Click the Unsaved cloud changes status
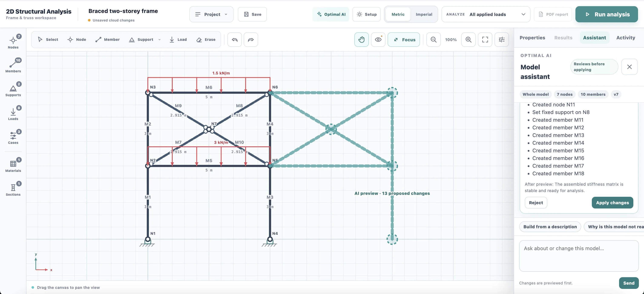 111,20
